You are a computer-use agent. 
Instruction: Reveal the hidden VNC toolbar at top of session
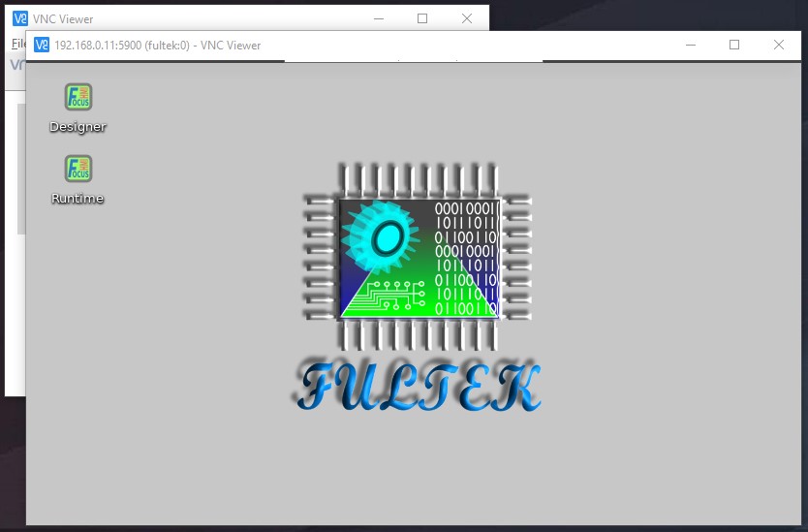tap(414, 62)
